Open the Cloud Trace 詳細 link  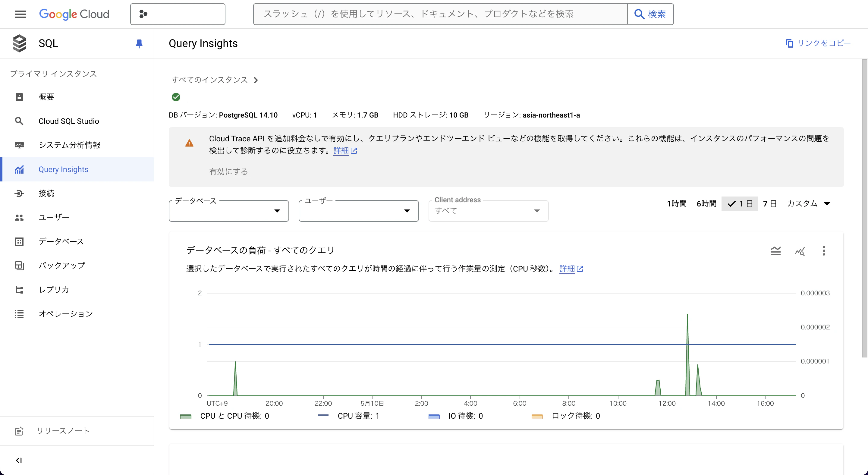tap(345, 151)
